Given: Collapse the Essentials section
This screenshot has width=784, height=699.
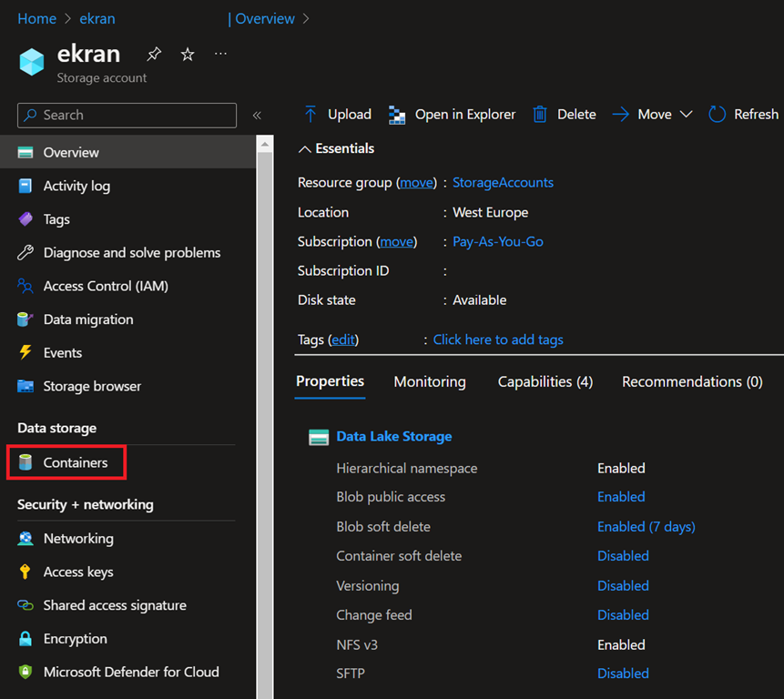Looking at the screenshot, I should pyautogui.click(x=305, y=148).
